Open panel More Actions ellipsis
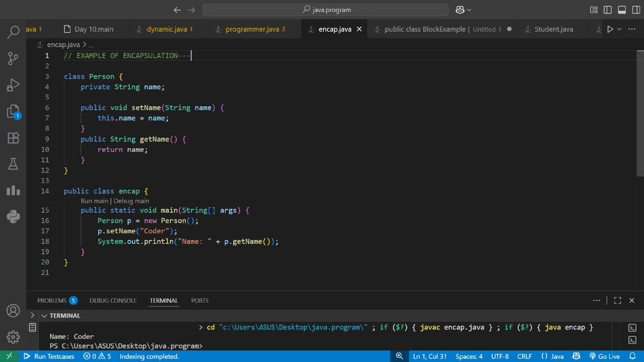Image resolution: width=644 pixels, height=362 pixels. [597, 300]
